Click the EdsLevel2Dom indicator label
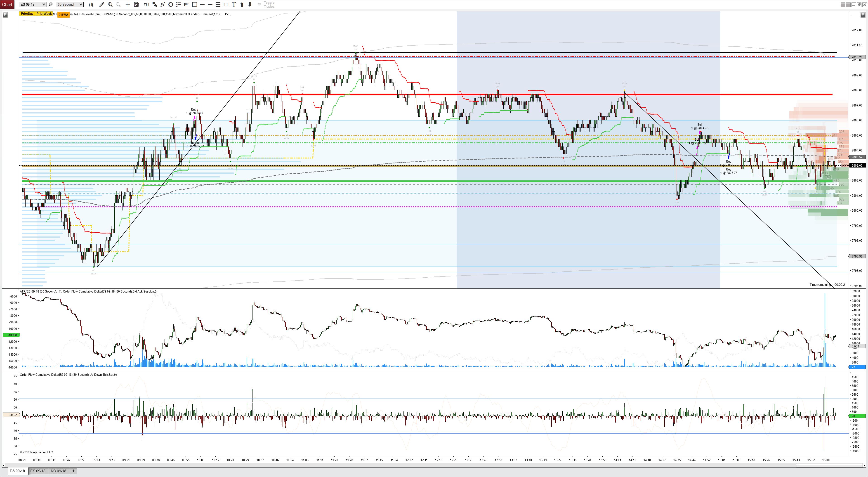 139,14
